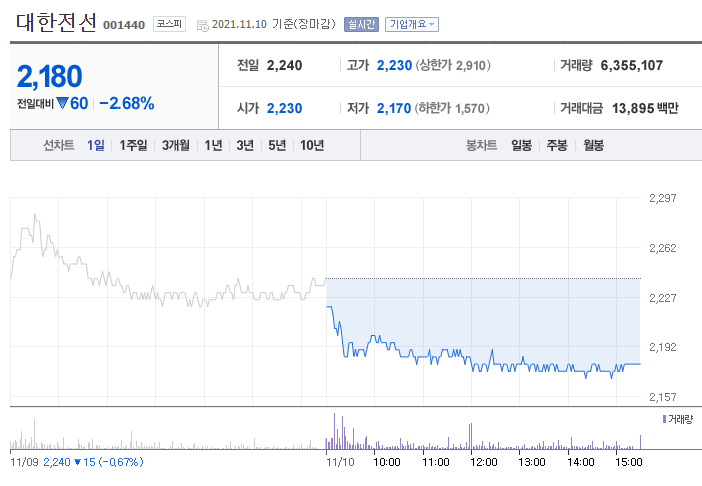Image resolution: width=702 pixels, height=486 pixels.
Task: Click the 하한가 1,570 text
Action: coord(452,108)
